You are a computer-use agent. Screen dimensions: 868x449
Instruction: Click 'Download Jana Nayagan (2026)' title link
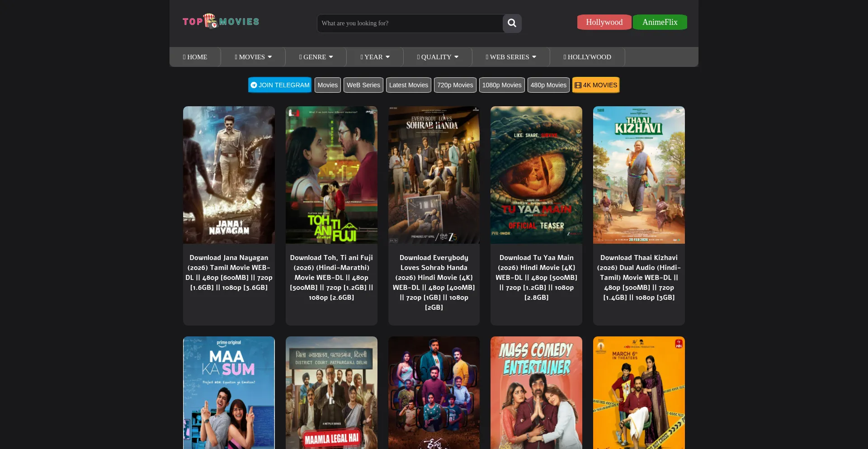[229, 273]
